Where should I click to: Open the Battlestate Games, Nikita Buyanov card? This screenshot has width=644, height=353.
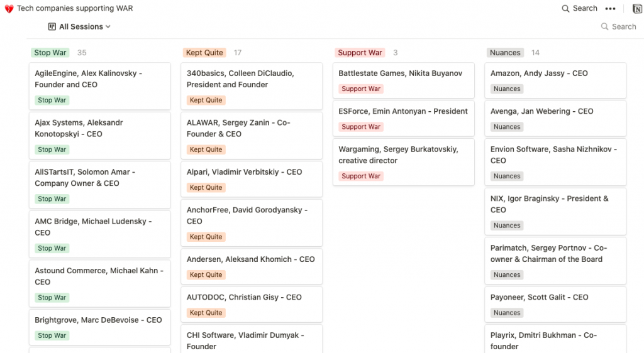[400, 73]
